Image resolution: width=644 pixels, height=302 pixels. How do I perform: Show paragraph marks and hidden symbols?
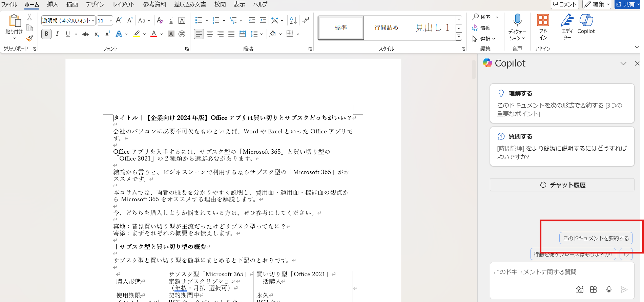click(305, 20)
